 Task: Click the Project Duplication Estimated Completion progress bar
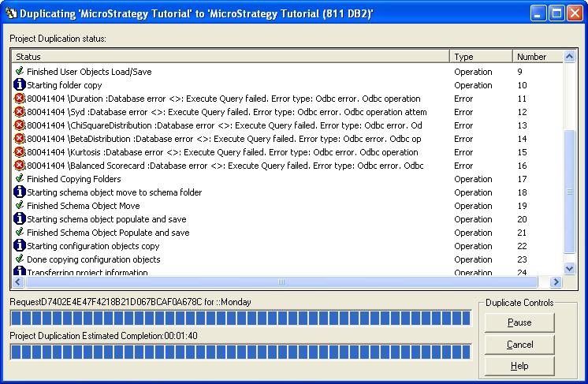click(240, 352)
